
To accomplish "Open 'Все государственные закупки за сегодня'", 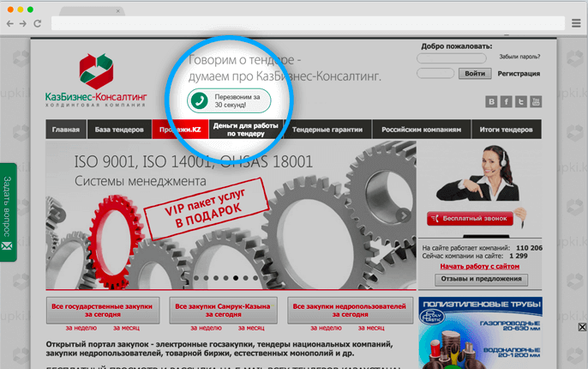I will tap(103, 311).
